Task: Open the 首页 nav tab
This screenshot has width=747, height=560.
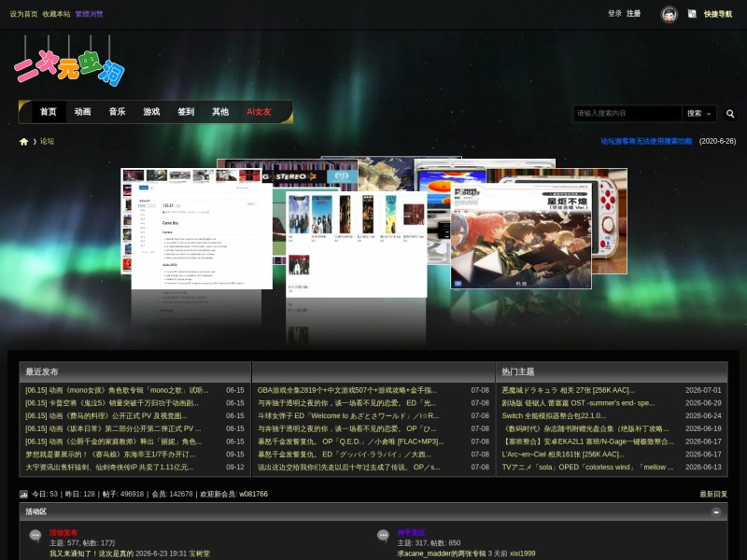Action: (49, 112)
